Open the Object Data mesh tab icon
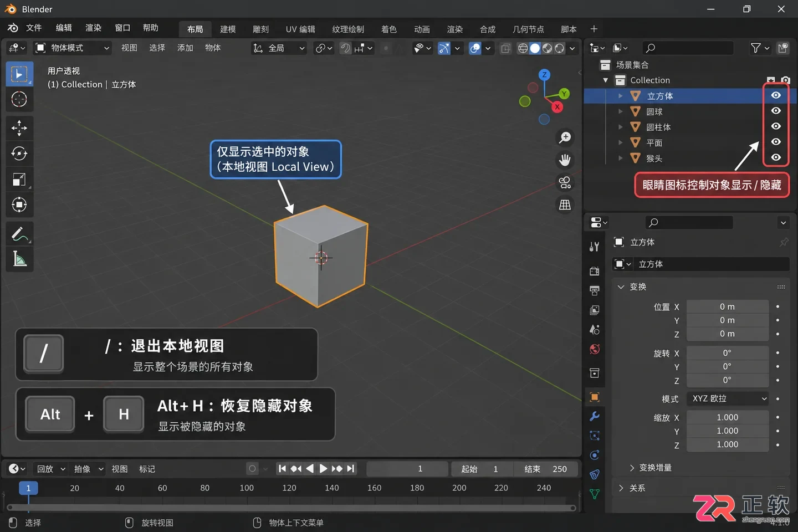Image resolution: width=798 pixels, height=532 pixels. pyautogui.click(x=595, y=494)
